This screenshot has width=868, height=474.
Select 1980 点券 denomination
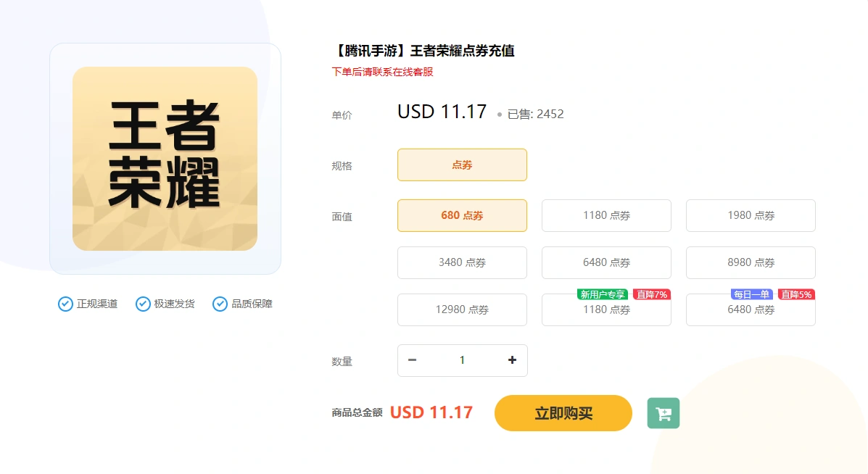point(751,216)
